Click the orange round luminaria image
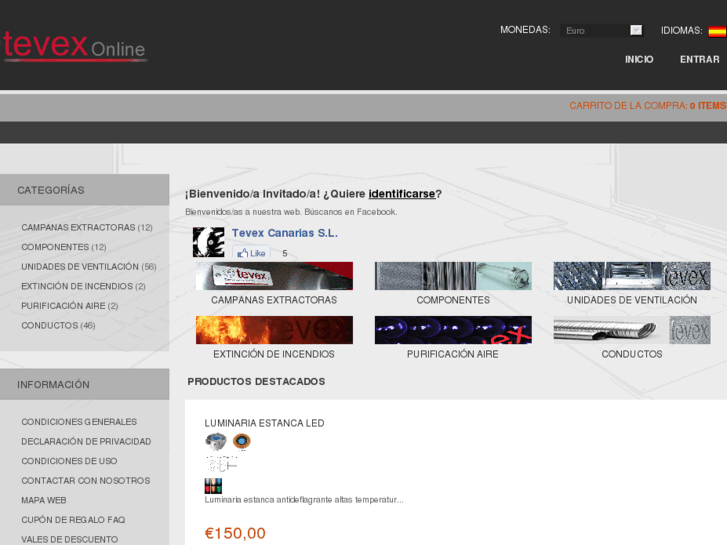 point(242,441)
